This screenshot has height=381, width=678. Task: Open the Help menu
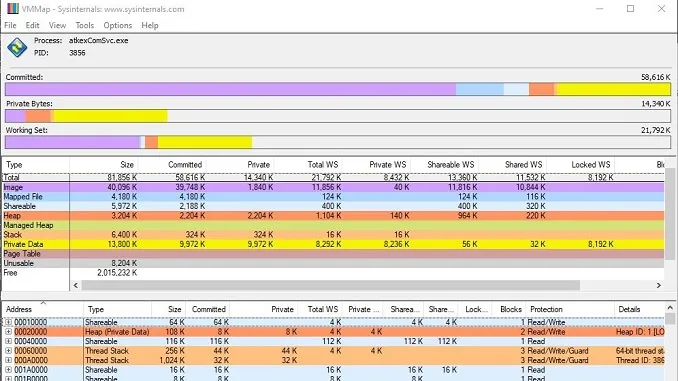(150, 26)
